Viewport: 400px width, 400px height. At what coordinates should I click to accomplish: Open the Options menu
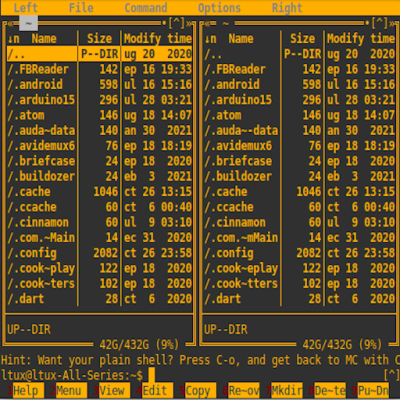[x=219, y=8]
